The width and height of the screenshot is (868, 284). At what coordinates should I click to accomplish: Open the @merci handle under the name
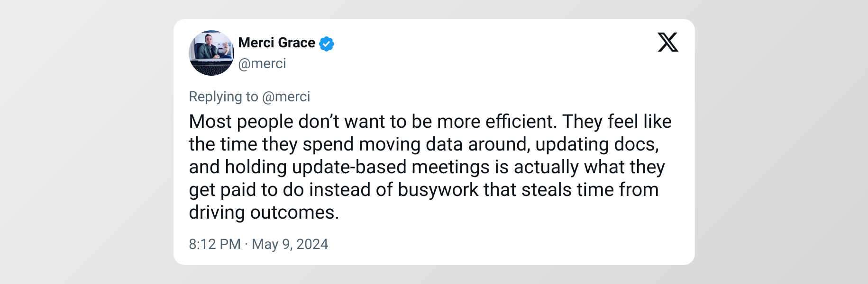click(x=262, y=63)
